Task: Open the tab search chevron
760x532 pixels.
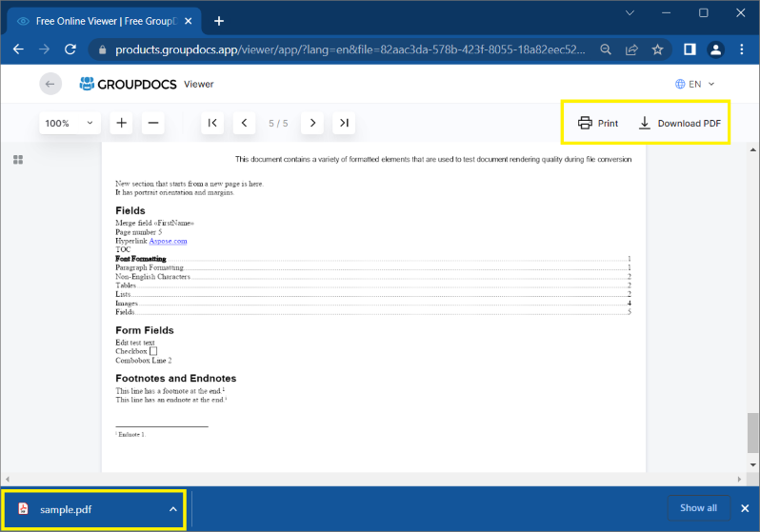Action: point(630,13)
